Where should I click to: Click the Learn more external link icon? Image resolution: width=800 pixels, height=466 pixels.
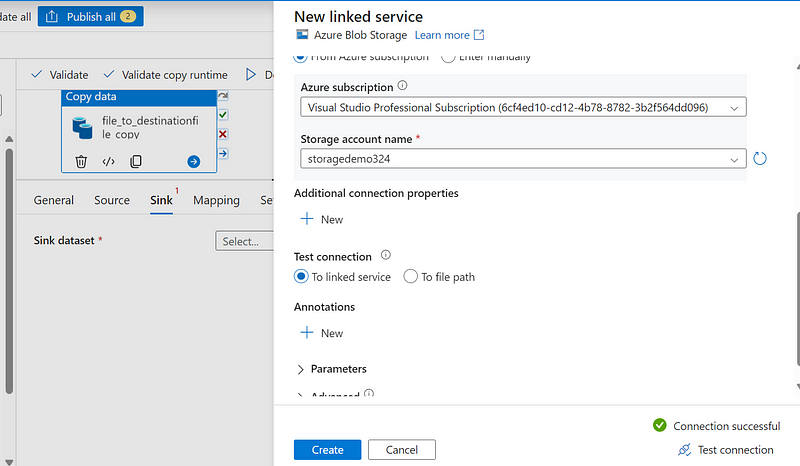pyautogui.click(x=479, y=35)
